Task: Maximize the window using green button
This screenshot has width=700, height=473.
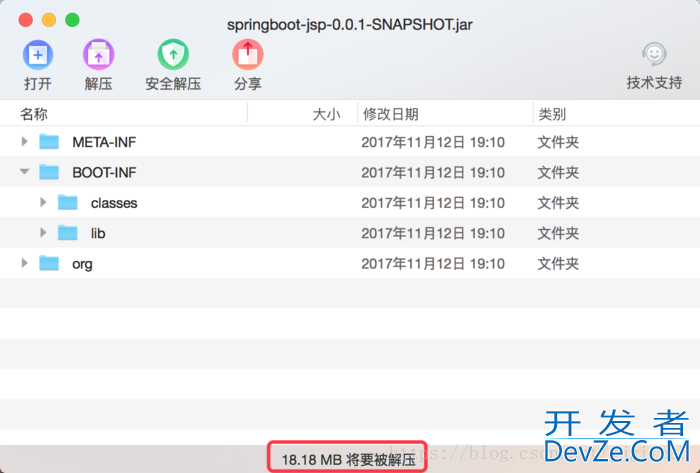Action: pos(72,20)
